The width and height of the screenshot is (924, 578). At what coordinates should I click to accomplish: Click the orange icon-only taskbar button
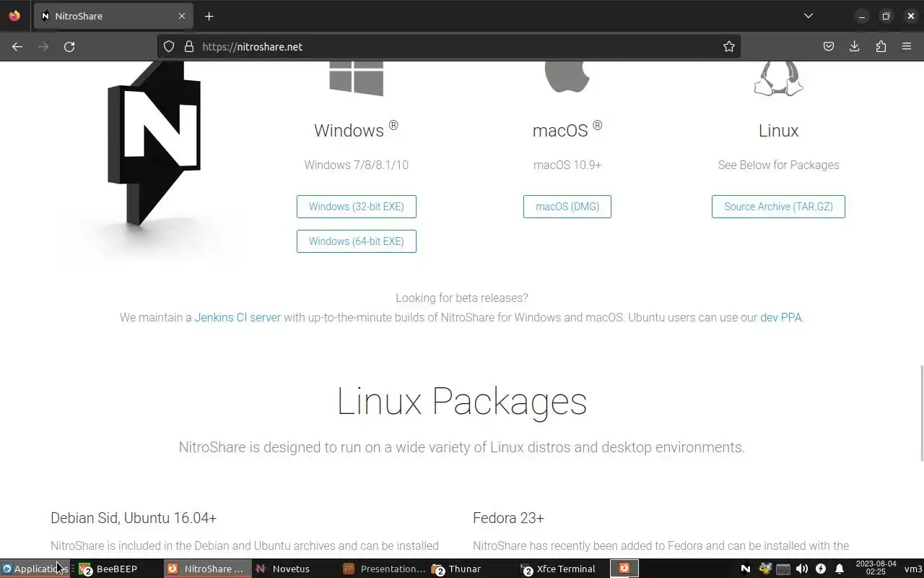click(x=624, y=569)
